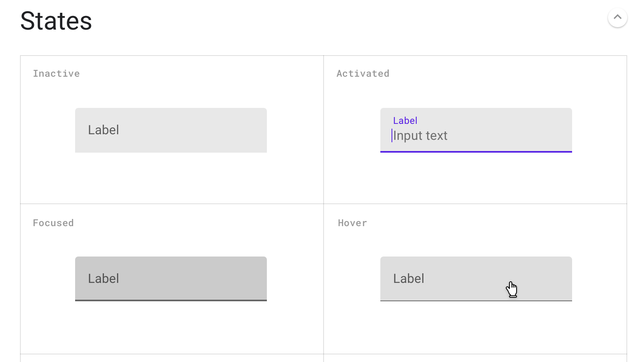Click the purple underline of the Activated field

coord(476,152)
